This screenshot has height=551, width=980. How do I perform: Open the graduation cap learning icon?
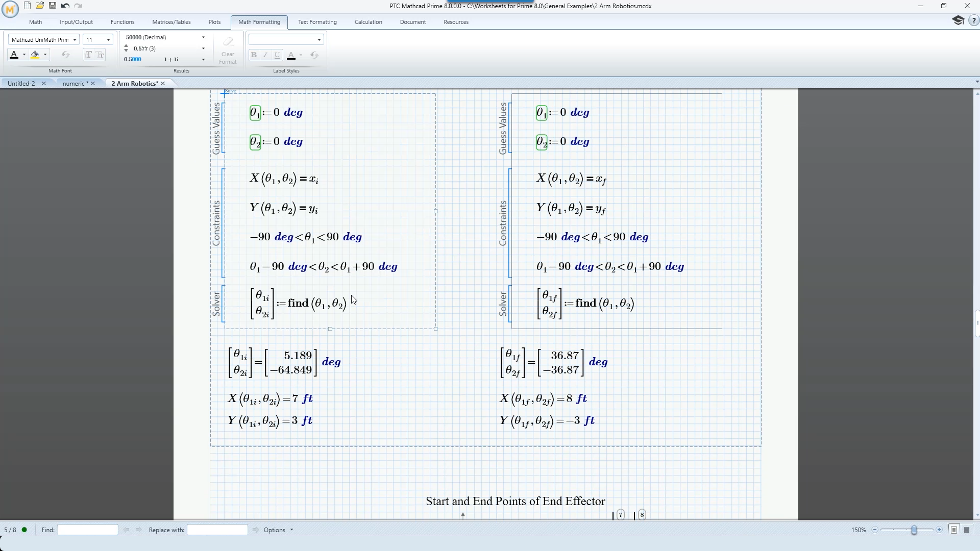(x=958, y=20)
